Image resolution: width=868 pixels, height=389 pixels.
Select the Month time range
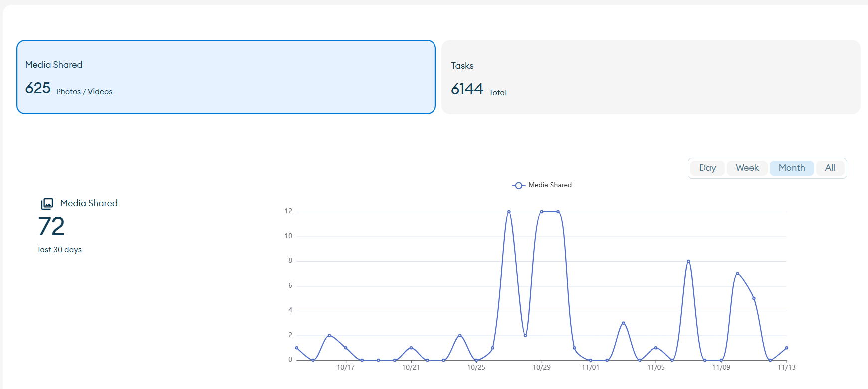791,168
